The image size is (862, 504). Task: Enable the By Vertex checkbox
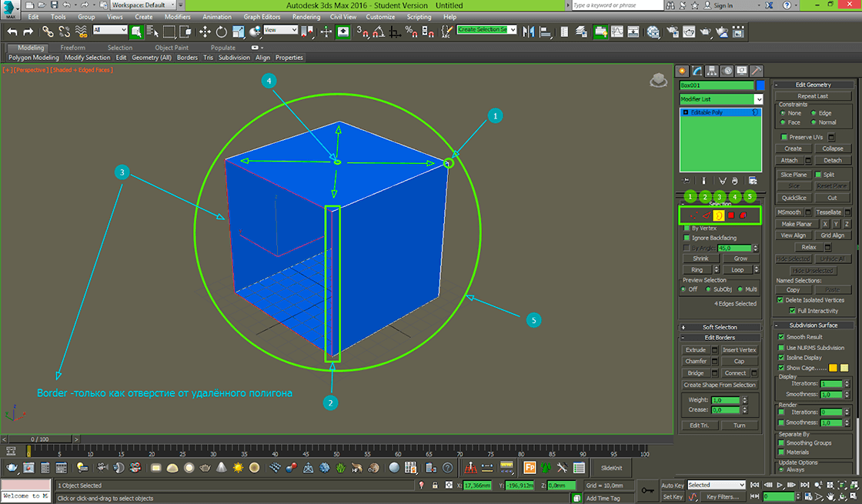[687, 229]
